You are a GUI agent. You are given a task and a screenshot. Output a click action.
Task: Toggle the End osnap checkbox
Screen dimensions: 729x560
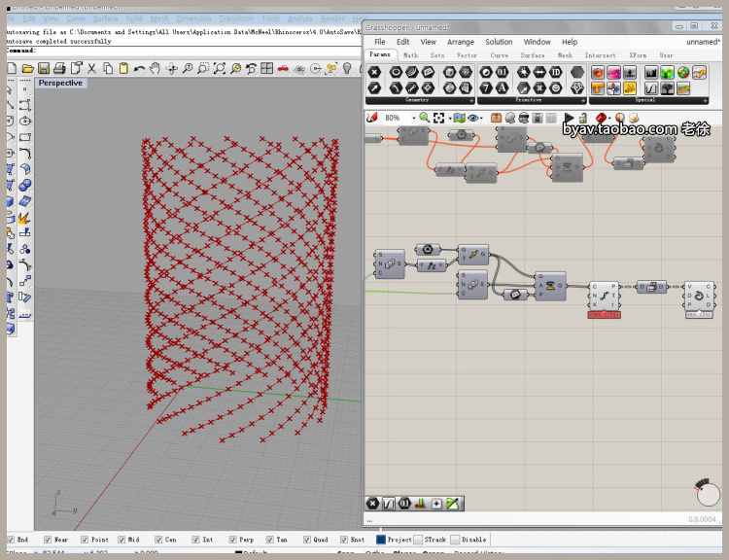click(x=11, y=540)
